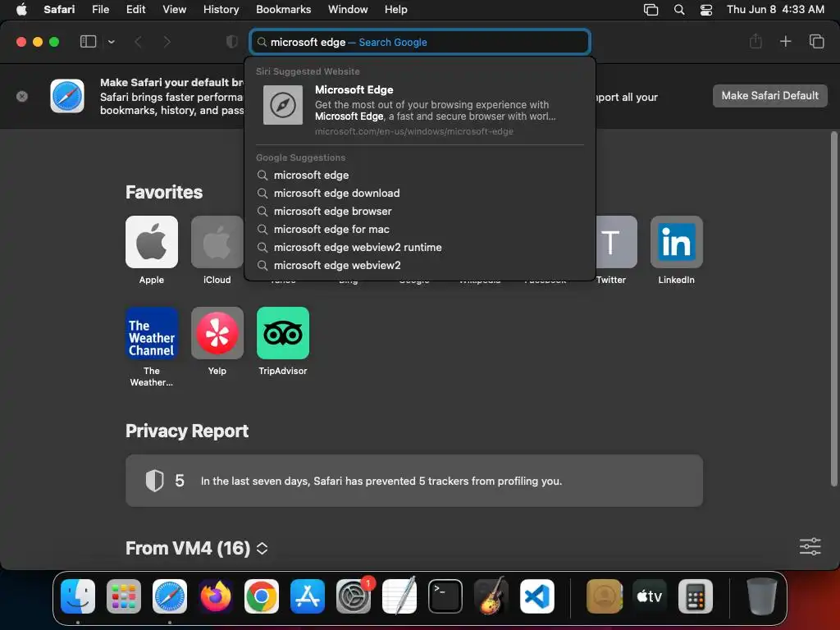Open the Privacy Report tracker summary
Viewport: 840px width, 630px height.
point(414,481)
